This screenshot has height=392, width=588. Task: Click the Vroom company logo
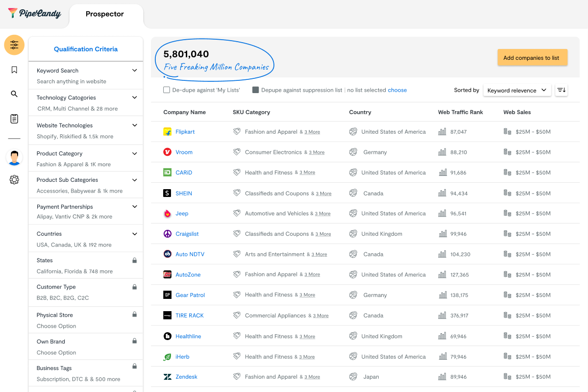167,152
